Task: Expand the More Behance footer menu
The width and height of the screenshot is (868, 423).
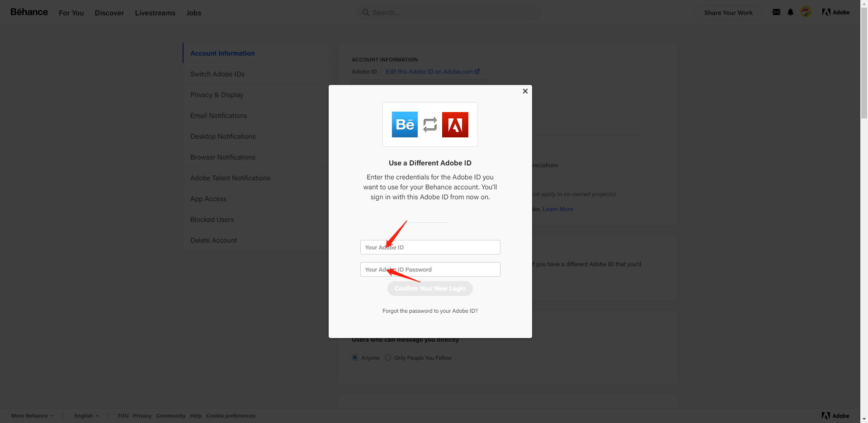Action: [x=32, y=416]
